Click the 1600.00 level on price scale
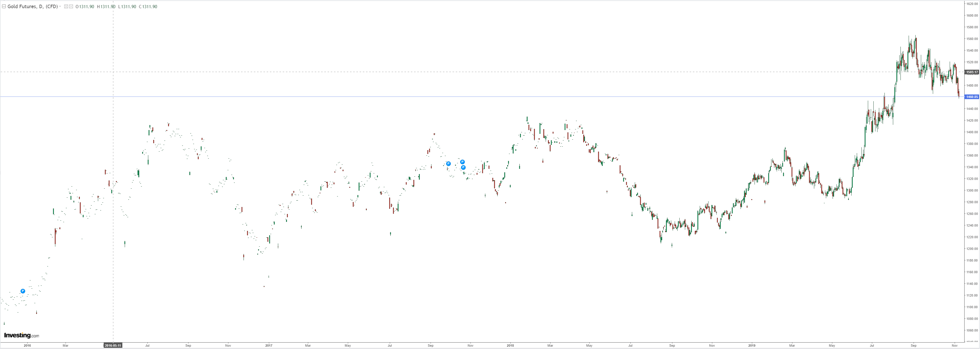Image resolution: width=980 pixels, height=349 pixels. [972, 16]
